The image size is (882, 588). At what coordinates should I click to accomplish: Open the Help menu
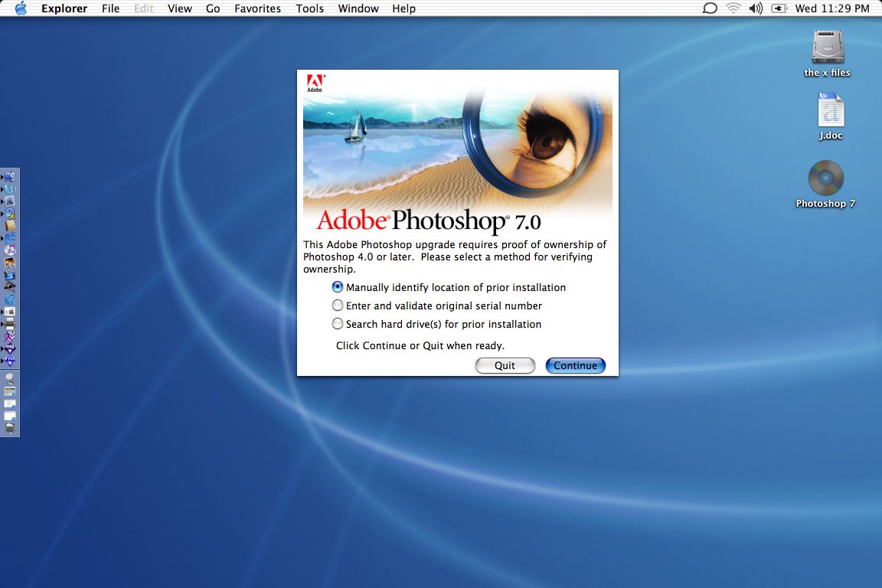(x=404, y=8)
